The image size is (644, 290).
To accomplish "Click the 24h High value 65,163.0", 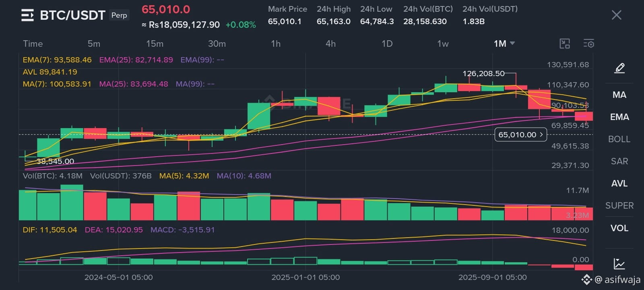I will (333, 21).
